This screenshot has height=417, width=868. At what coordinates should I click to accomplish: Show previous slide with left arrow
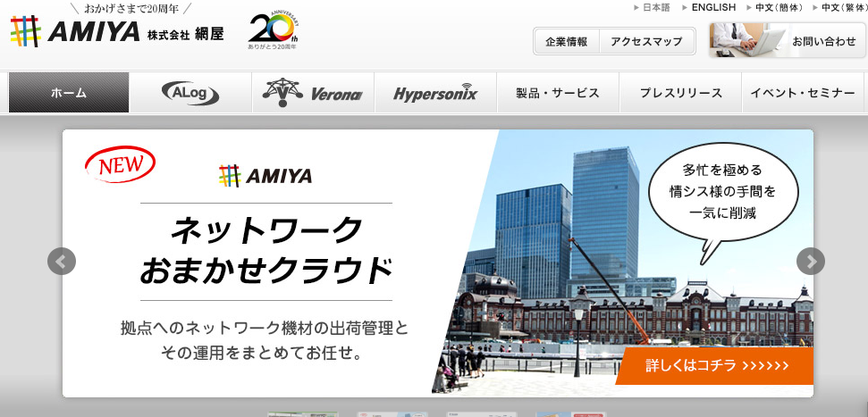pyautogui.click(x=62, y=261)
